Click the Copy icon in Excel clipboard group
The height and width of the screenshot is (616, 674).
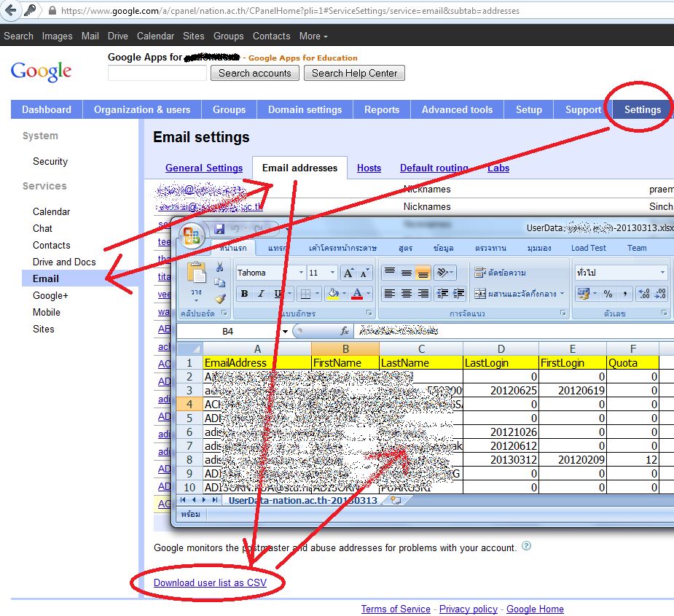[x=219, y=283]
